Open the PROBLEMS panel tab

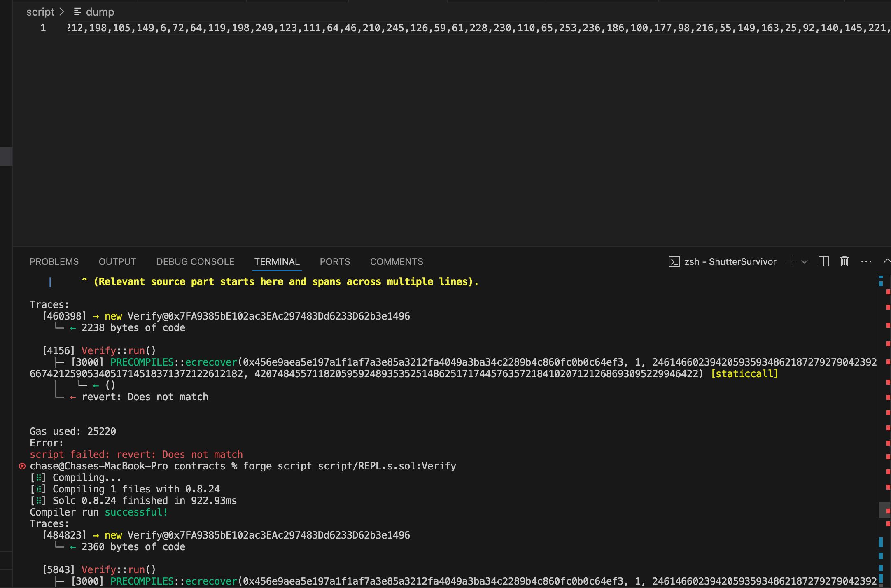coord(54,261)
